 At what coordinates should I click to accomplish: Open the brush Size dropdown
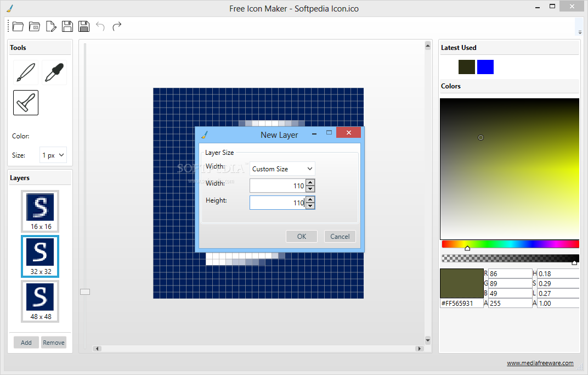(x=53, y=155)
